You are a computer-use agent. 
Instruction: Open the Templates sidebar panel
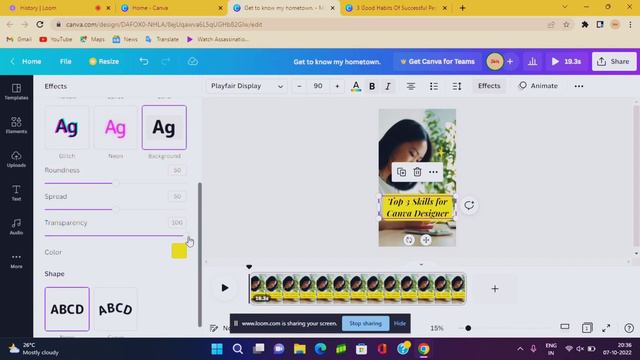[x=16, y=91]
